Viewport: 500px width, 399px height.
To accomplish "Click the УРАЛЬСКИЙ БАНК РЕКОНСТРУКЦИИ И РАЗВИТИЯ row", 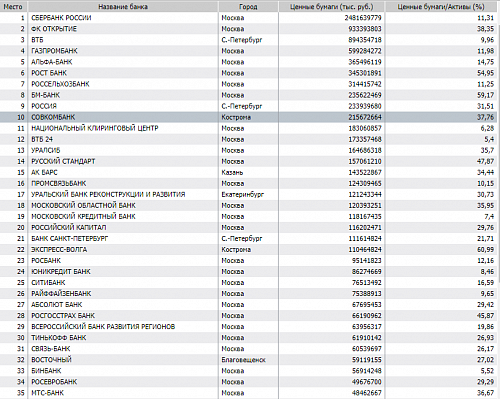I will 248,194.
